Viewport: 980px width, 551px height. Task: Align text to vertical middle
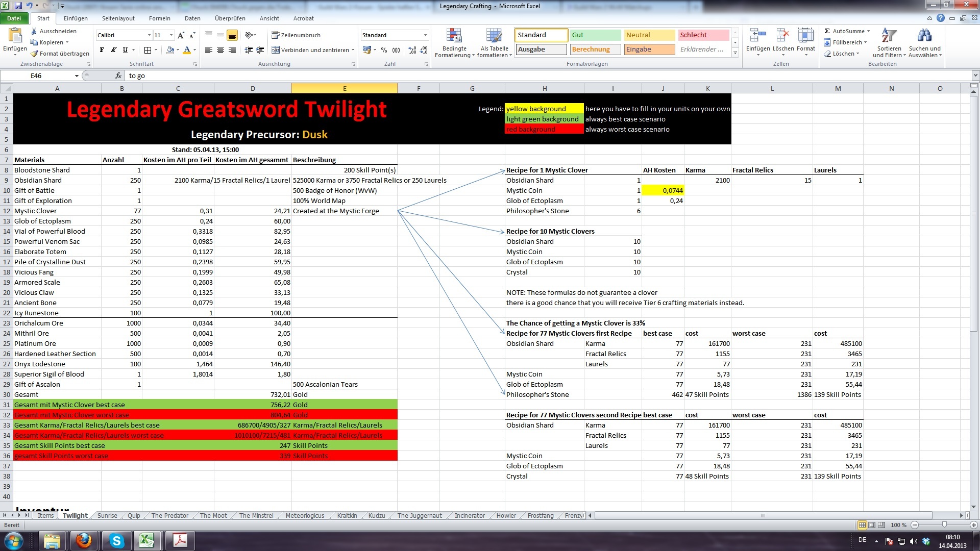(220, 35)
